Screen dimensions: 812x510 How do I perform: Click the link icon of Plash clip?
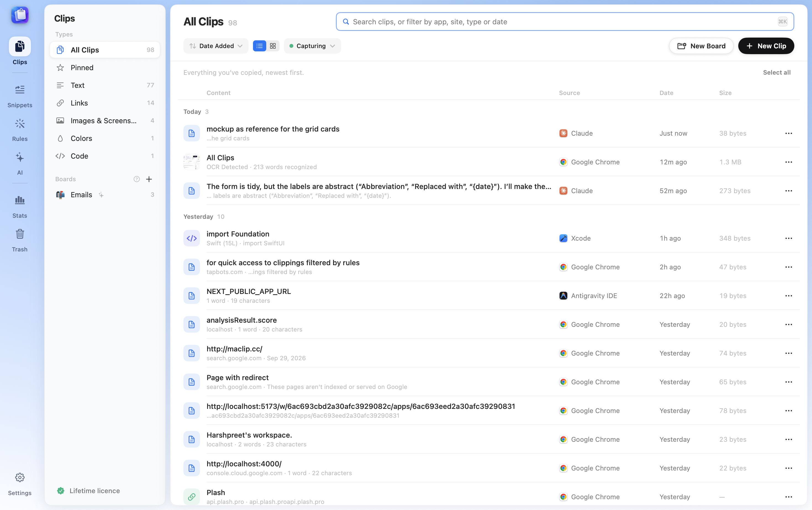(191, 497)
